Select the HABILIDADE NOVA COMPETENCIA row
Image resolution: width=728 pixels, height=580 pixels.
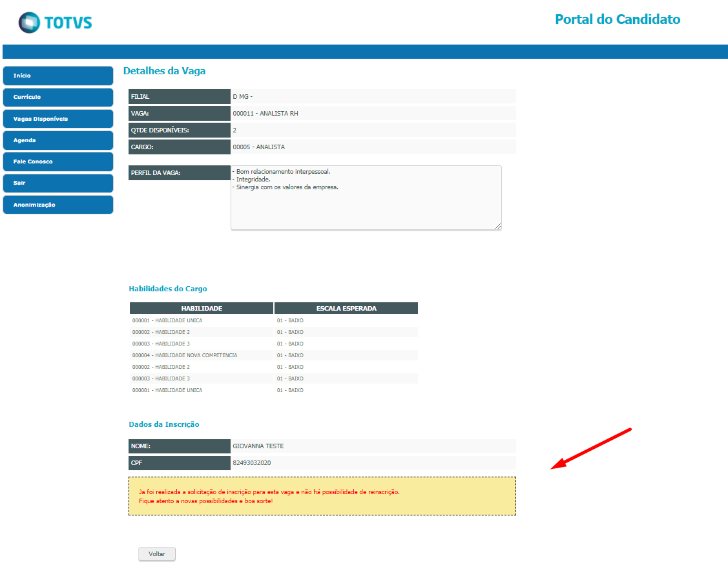coord(185,355)
